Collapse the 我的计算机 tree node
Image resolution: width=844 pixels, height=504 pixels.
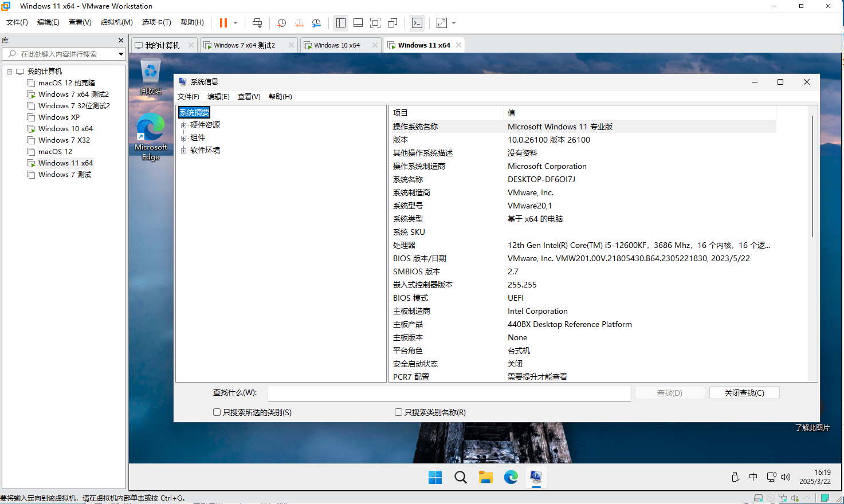9,72
